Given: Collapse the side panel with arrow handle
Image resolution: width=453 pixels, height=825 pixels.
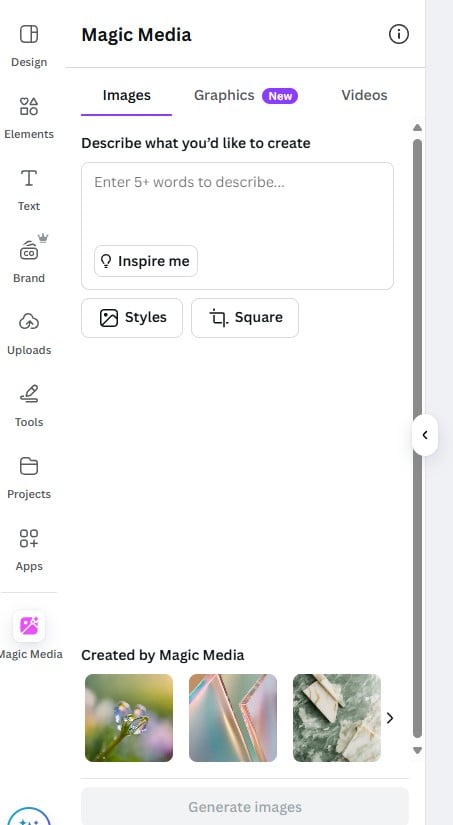Looking at the screenshot, I should click(425, 435).
